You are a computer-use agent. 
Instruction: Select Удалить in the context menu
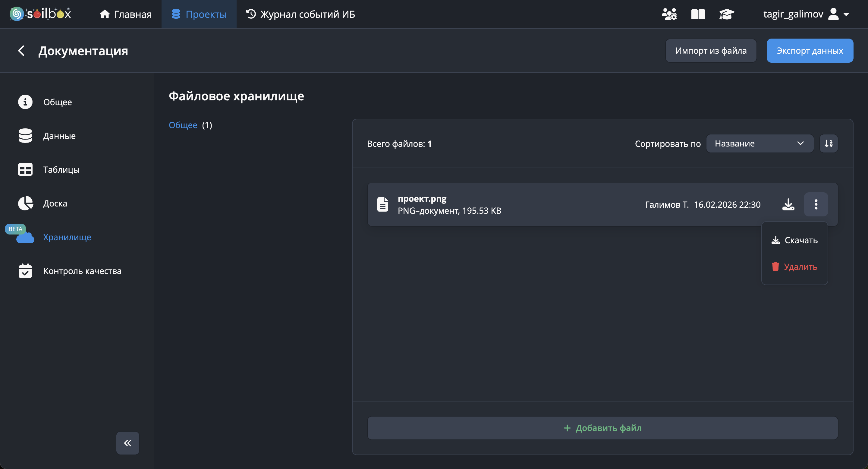(x=794, y=267)
